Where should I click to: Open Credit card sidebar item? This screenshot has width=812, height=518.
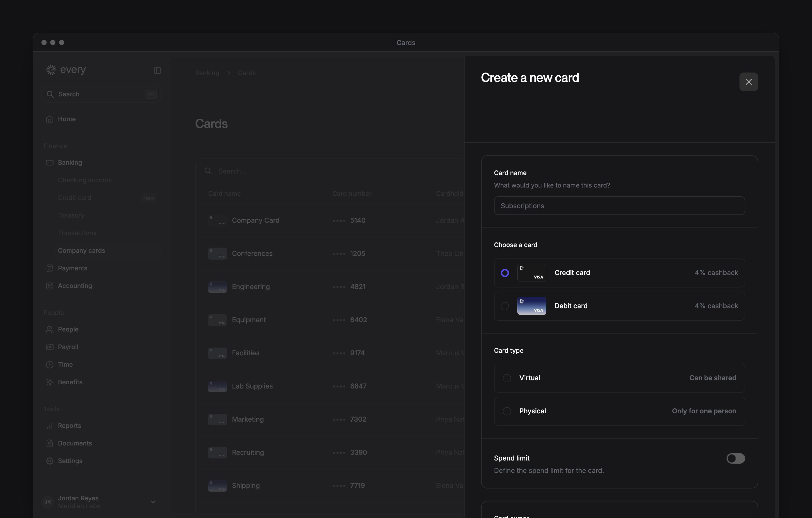click(x=75, y=198)
